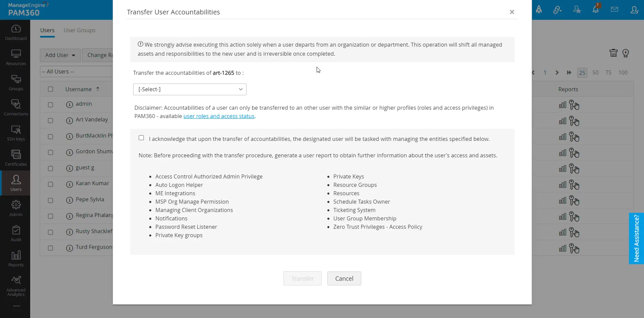Click the rocket launch icon in top bar

[x=539, y=9]
